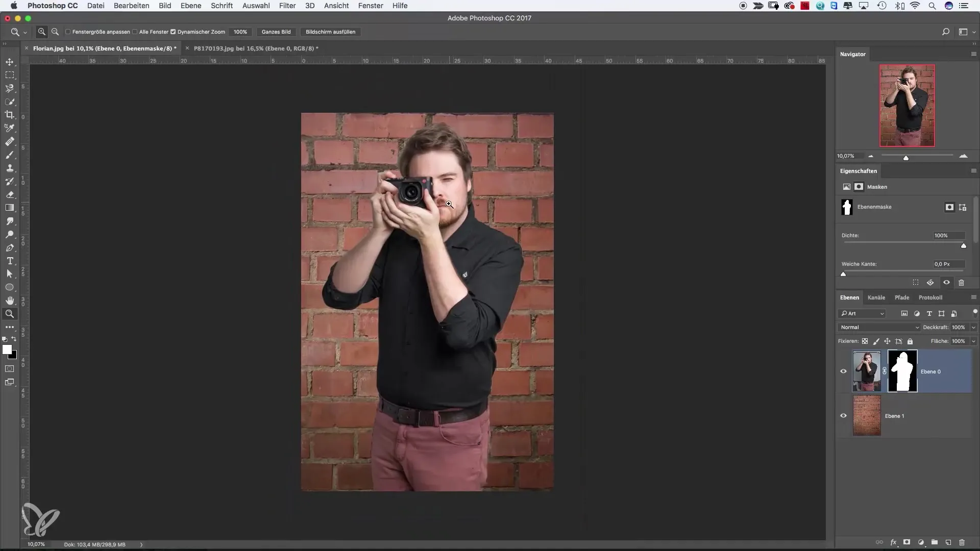This screenshot has height=551, width=980.
Task: Open the layer filter Art dropdown
Action: point(862,314)
